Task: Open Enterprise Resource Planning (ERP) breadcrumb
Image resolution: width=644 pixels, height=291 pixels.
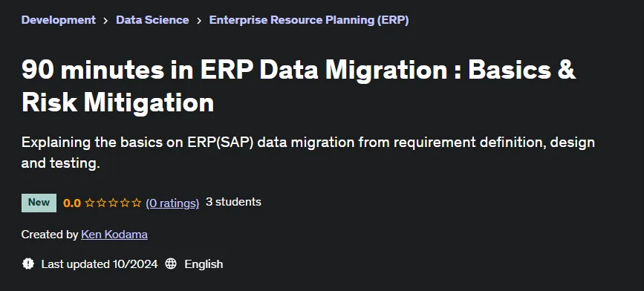Action: click(309, 20)
